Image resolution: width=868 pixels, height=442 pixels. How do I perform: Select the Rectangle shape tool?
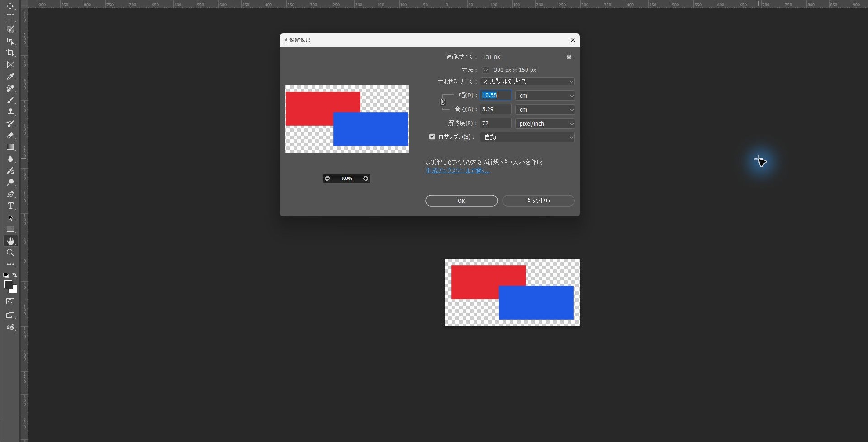(x=10, y=230)
